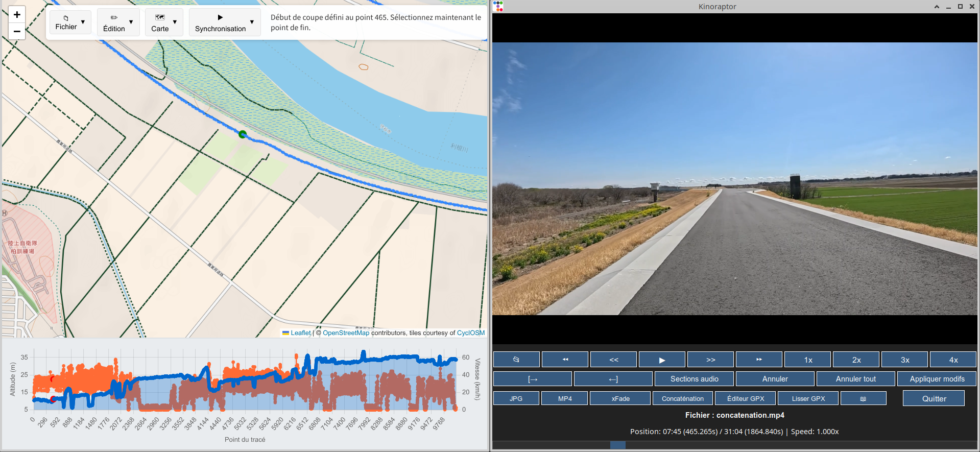Click the open video folder icon button
The width and height of the screenshot is (980, 452).
(516, 360)
